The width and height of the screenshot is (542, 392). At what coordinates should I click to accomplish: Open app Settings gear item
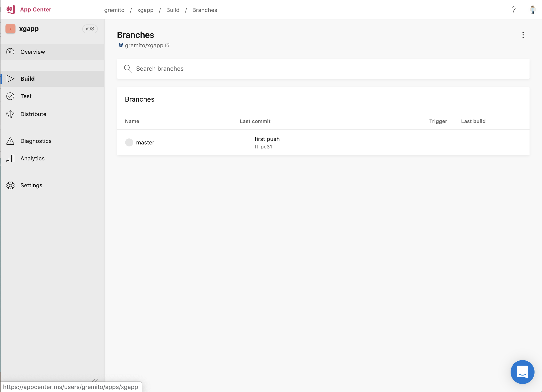31,185
